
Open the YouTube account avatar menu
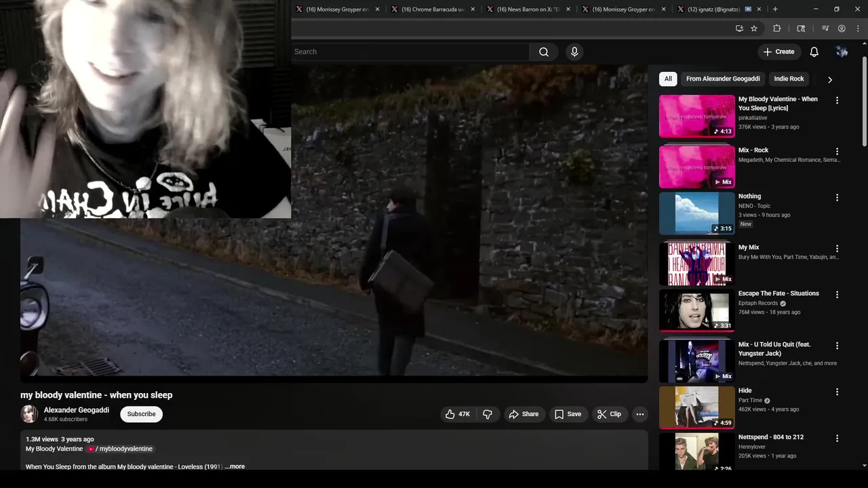[842, 52]
